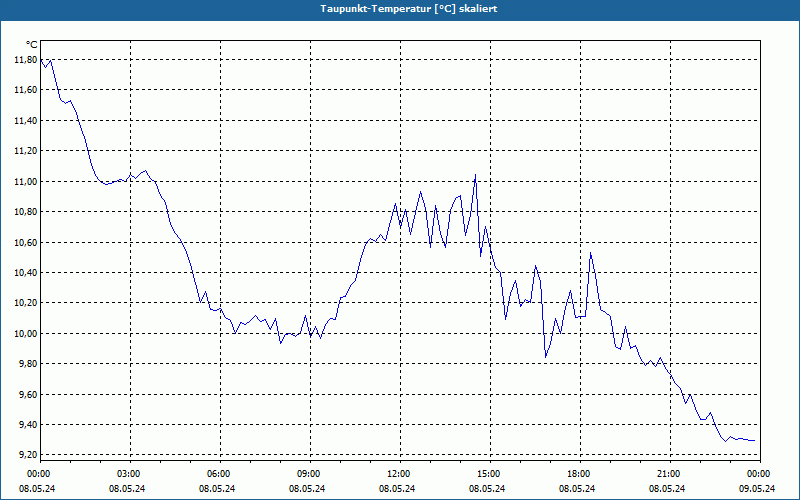
Task: Click the 21:00 time label on the x-axis
Action: 670,474
